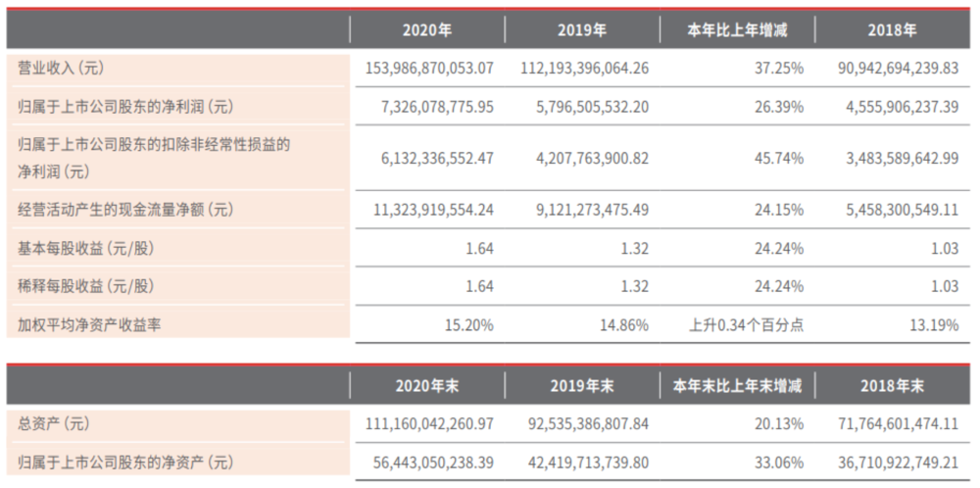Select the 归属于上市公司股东的净利润（元） row label
The height and width of the screenshot is (488, 980).
[125, 107]
